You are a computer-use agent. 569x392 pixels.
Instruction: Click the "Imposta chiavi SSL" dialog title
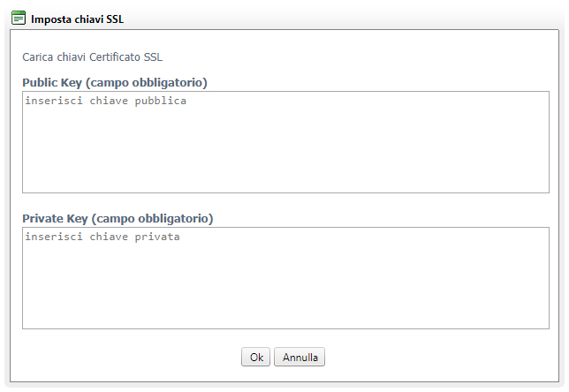(77, 19)
